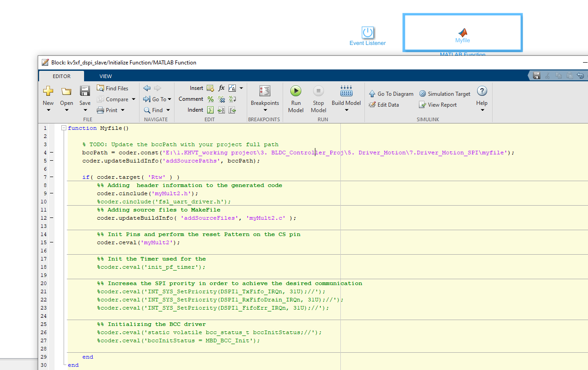Viewport: 588px width, 370px height.
Task: Switch to the VIEW tab
Action: pyautogui.click(x=105, y=76)
